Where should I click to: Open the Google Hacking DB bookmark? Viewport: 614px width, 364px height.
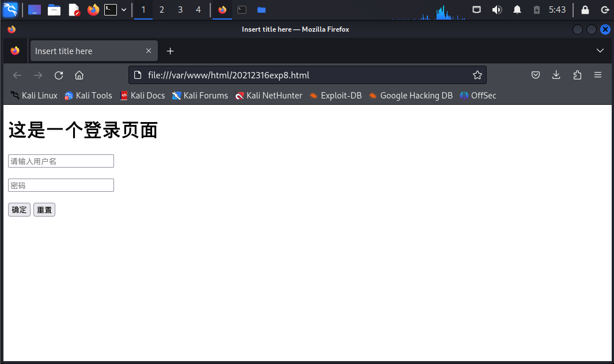pyautogui.click(x=411, y=96)
